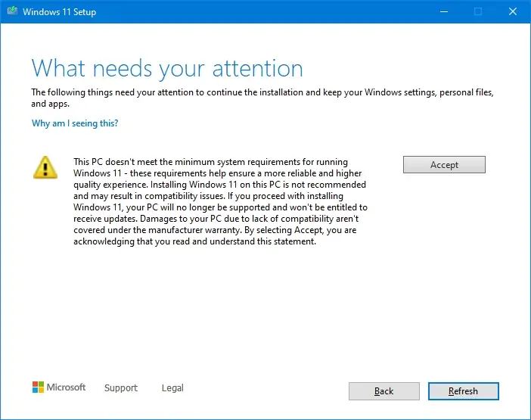
Task: Click the 'What needs your attention' heading
Action: [x=167, y=69]
